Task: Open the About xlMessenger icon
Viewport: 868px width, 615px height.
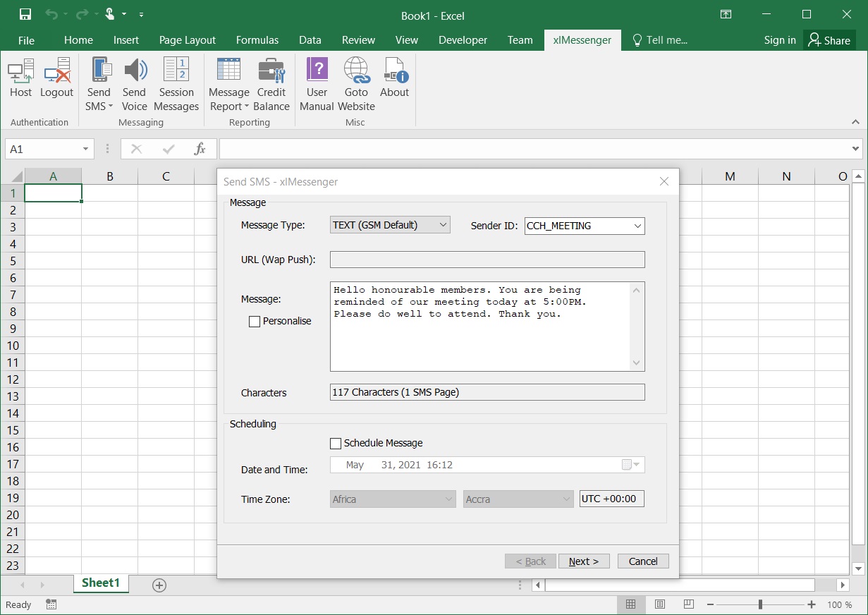Action: tap(394, 78)
